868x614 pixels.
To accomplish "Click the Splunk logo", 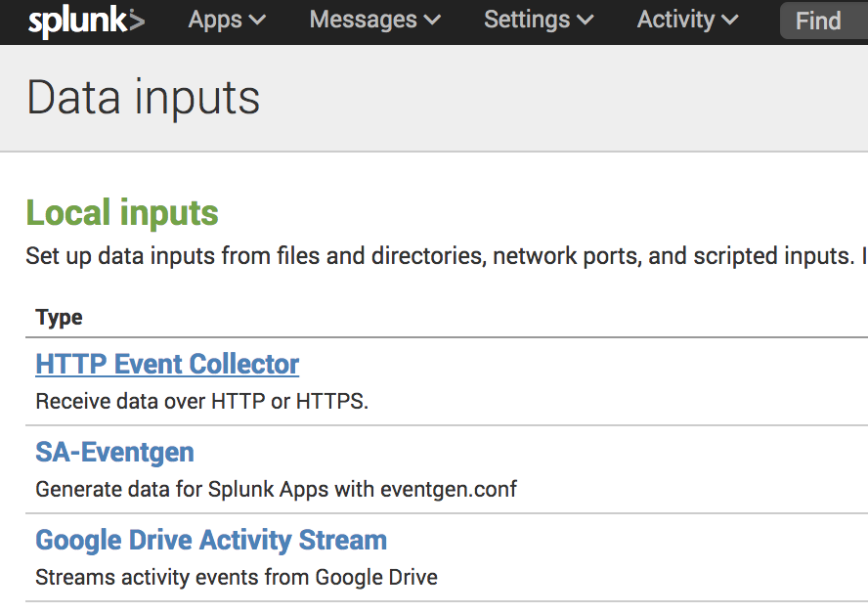I will click(86, 21).
